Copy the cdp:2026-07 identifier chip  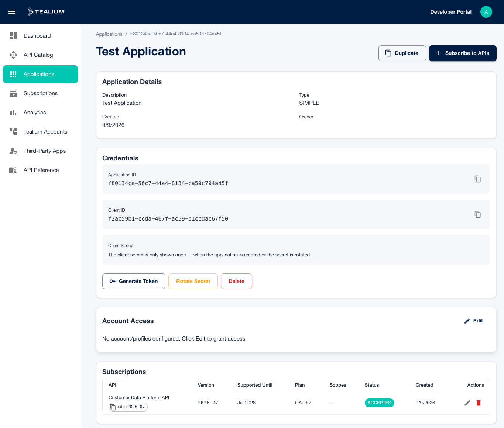128,407
